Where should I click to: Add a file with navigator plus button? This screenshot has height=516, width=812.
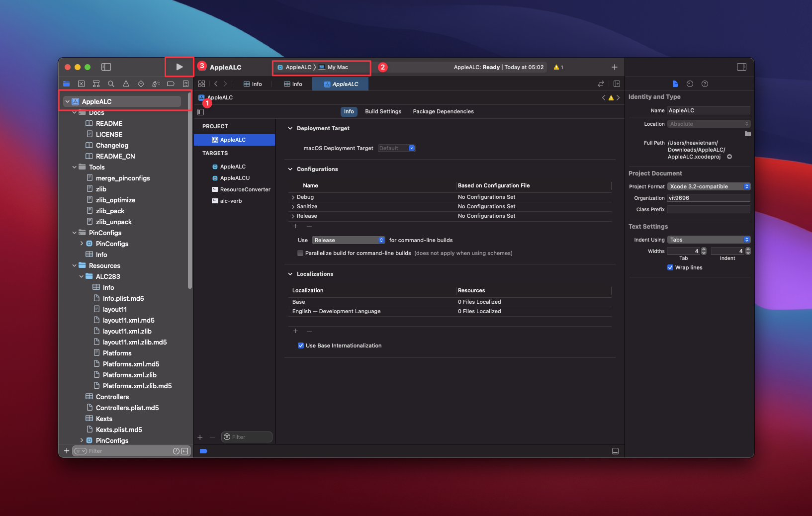click(67, 451)
